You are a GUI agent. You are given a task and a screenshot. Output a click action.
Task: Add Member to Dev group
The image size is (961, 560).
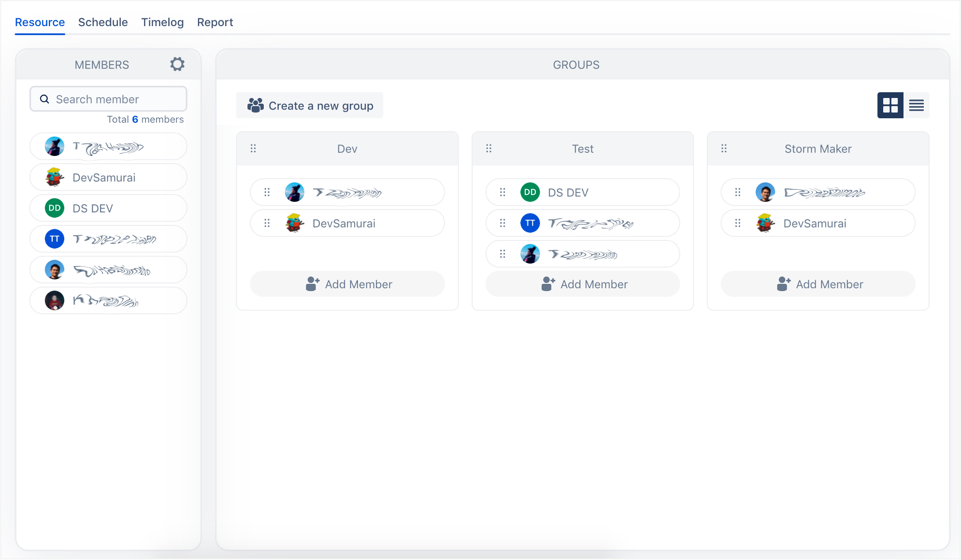pyautogui.click(x=347, y=284)
